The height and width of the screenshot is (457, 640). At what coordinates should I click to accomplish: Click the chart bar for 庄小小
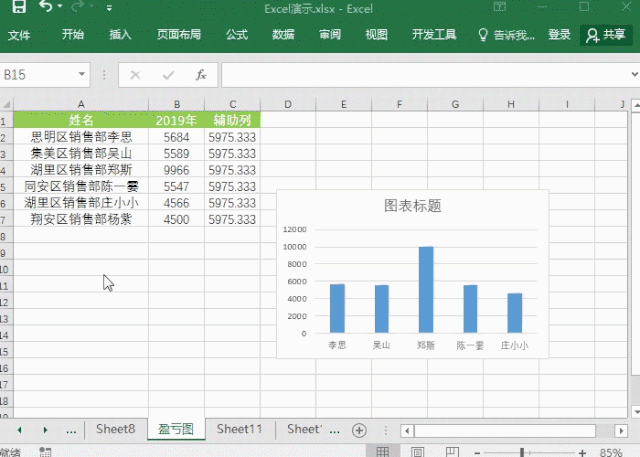pyautogui.click(x=514, y=313)
